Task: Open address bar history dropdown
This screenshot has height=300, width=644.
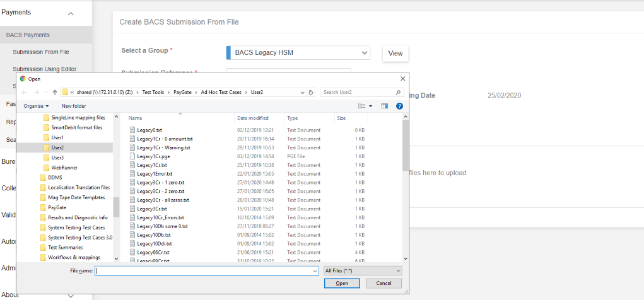Action: tap(303, 93)
